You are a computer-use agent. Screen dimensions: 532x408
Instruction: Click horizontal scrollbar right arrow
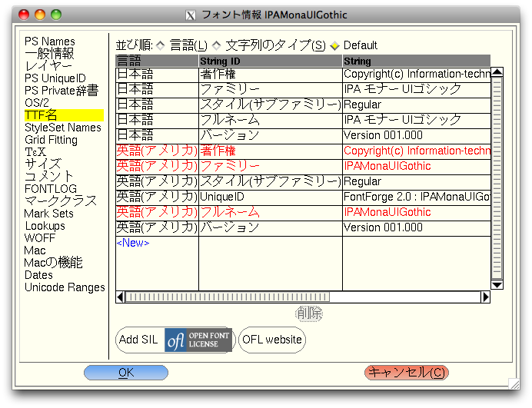point(486,297)
